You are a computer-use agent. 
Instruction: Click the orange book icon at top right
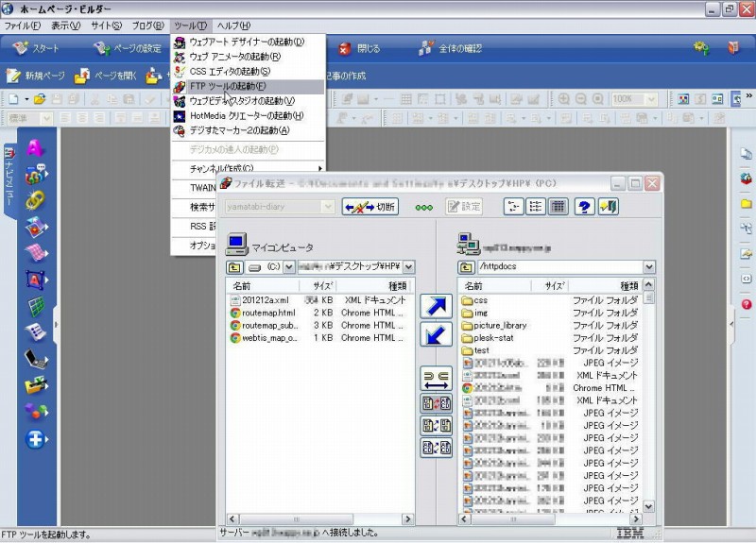(733, 48)
